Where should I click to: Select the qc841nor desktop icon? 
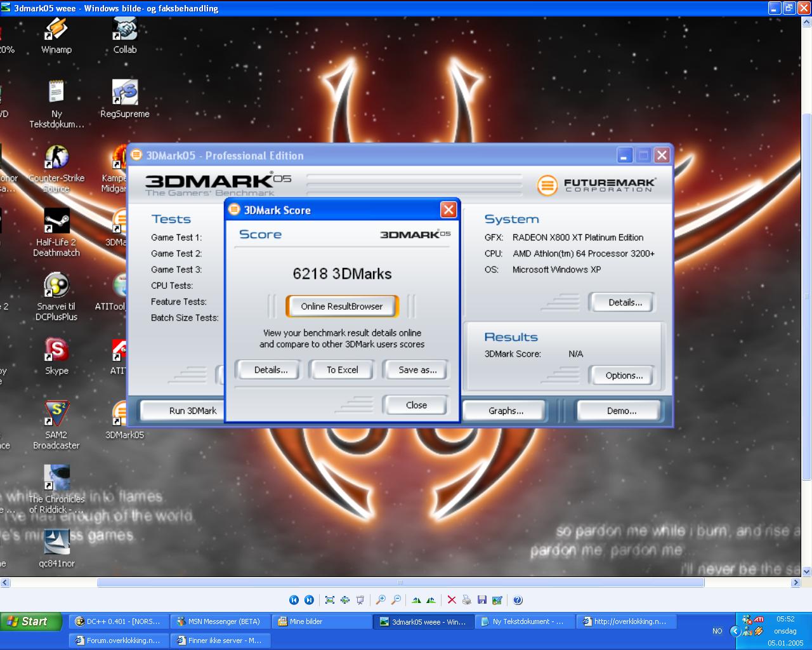56,549
